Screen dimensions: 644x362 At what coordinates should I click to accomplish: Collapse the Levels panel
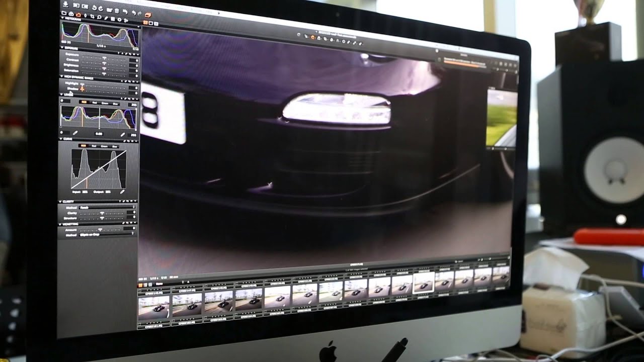62,95
